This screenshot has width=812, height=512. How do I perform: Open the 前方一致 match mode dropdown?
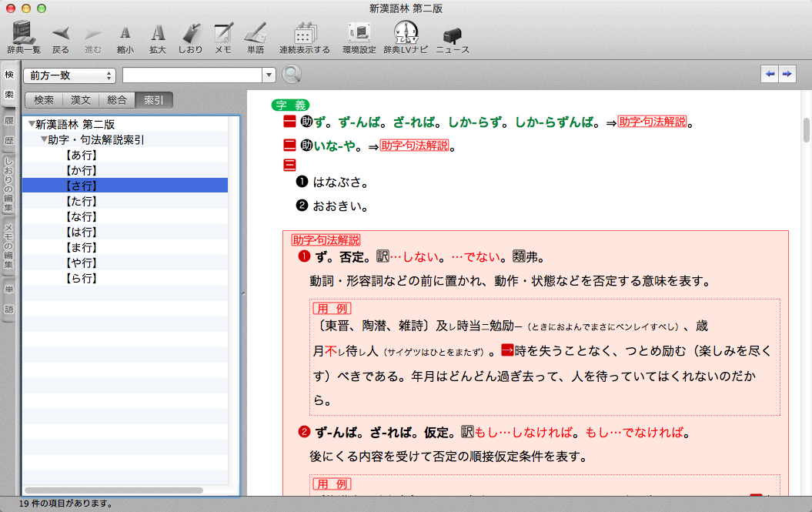click(69, 75)
